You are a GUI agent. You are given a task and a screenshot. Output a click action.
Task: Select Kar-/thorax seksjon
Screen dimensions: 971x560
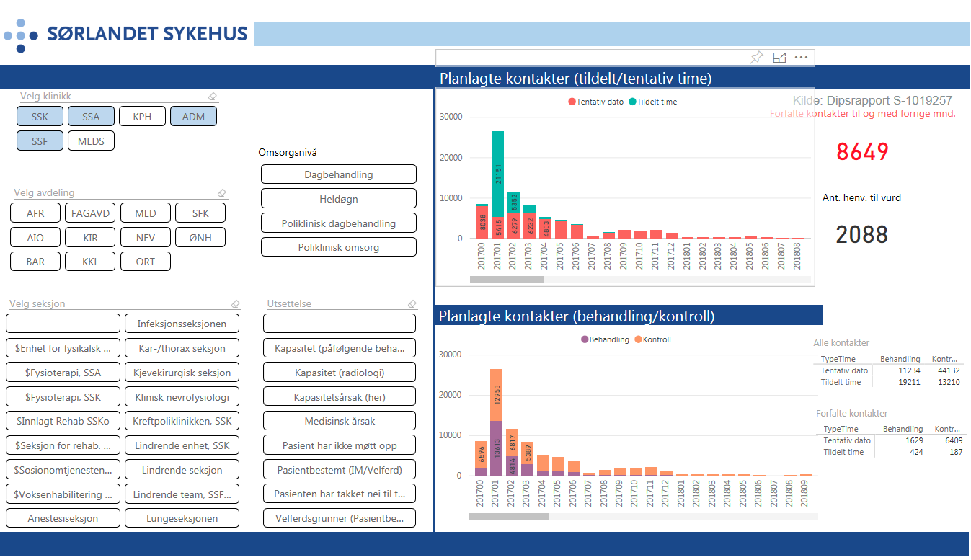[182, 348]
